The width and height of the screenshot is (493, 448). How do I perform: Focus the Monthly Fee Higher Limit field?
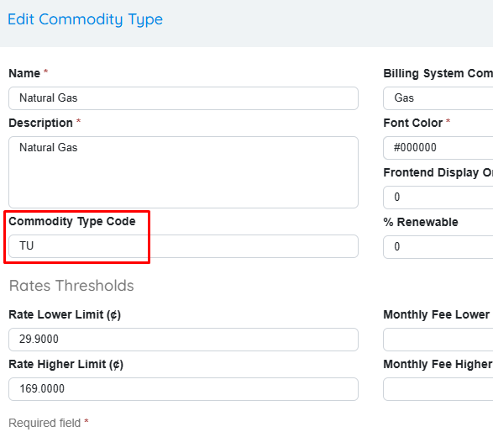(x=438, y=389)
